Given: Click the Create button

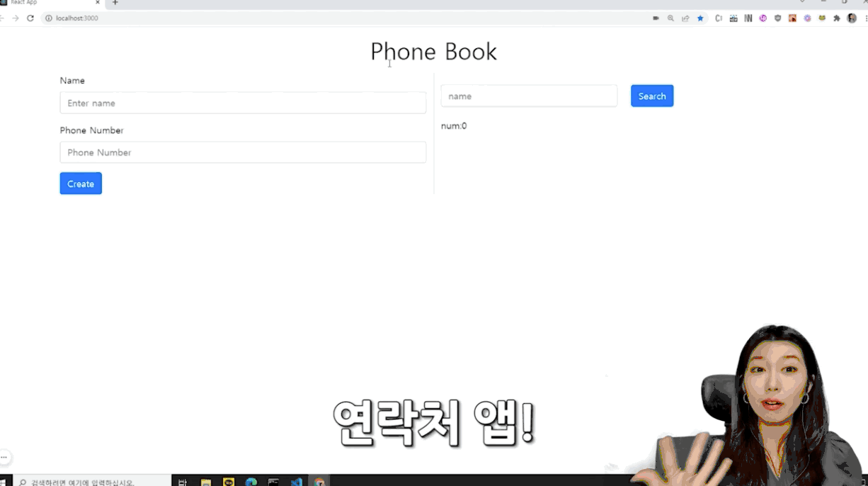Looking at the screenshot, I should coord(81,183).
